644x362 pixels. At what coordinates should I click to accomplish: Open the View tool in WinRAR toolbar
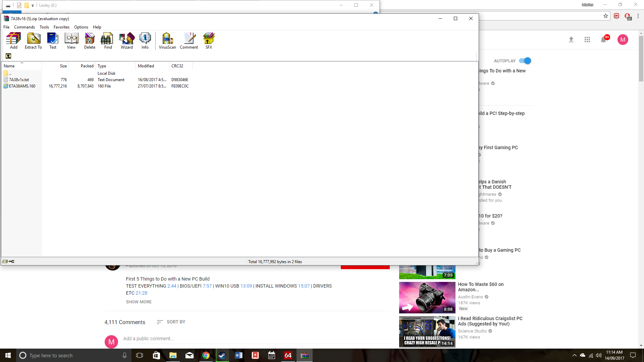pos(71,40)
